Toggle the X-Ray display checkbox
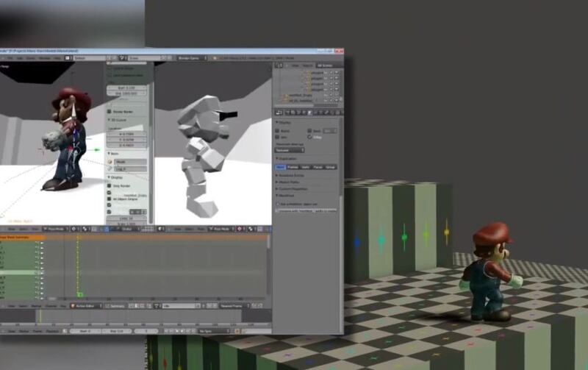588x370 pixels. pos(309,137)
